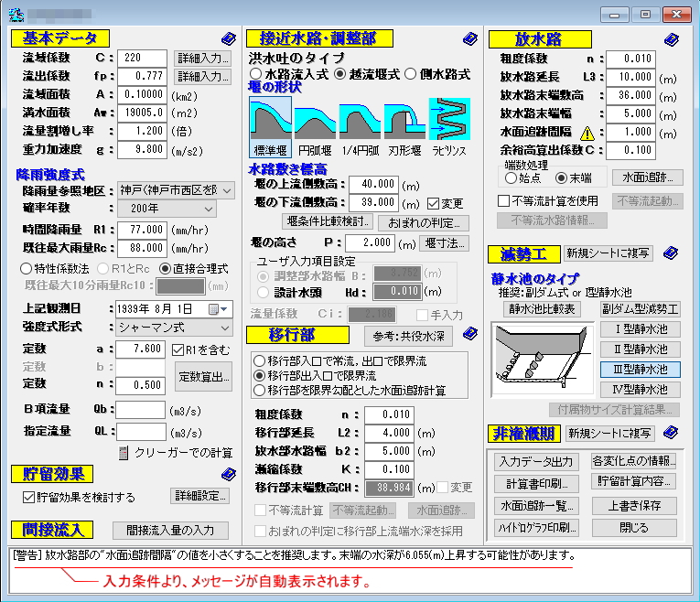The image size is (700, 602).
Task: Uncheck the R1を含む checkbox
Action: 180,349
